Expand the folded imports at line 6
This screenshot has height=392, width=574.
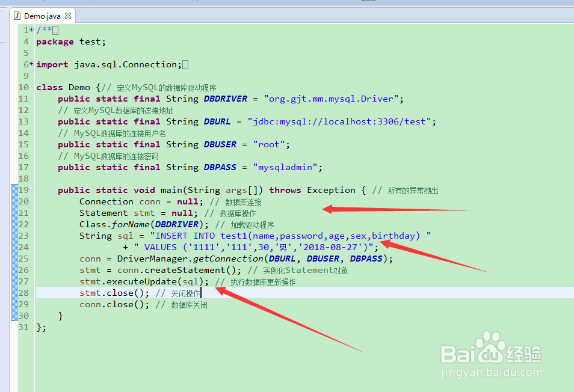(31, 64)
